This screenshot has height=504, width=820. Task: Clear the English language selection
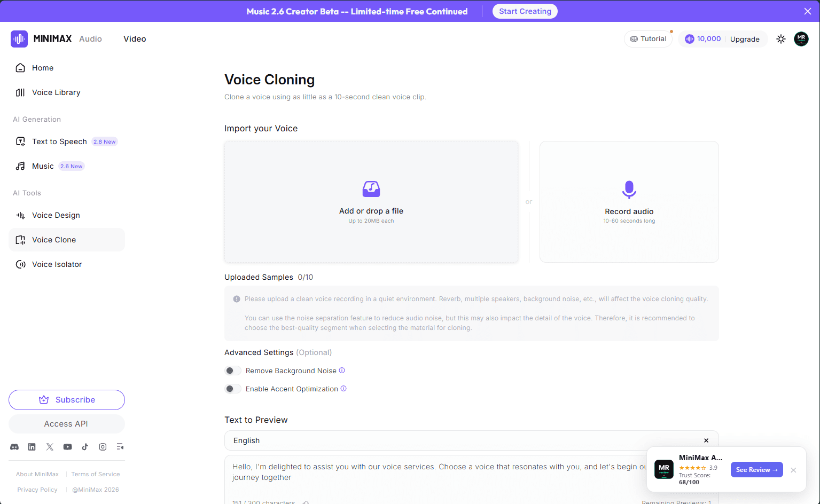tap(706, 440)
